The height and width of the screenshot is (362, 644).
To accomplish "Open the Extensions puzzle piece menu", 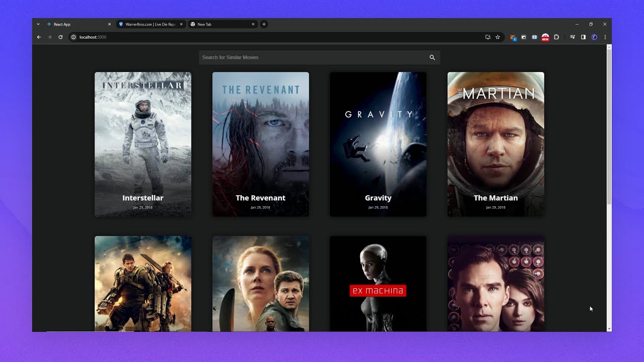I will coord(556,37).
